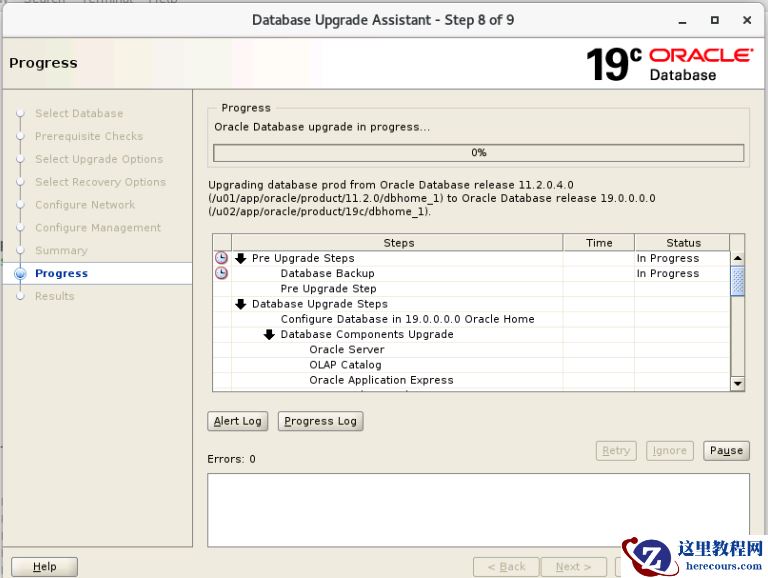The height and width of the screenshot is (578, 768).
Task: Click steps table scrollbar up arrow
Action: [738, 258]
